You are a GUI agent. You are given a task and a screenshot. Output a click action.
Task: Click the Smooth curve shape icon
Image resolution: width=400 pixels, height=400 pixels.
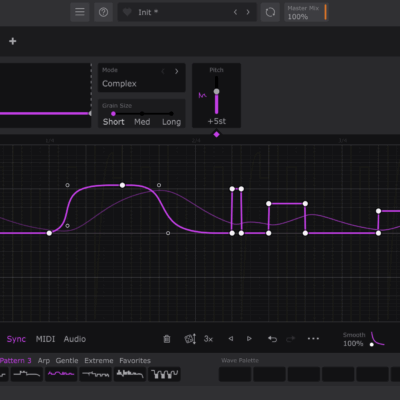(x=378, y=339)
